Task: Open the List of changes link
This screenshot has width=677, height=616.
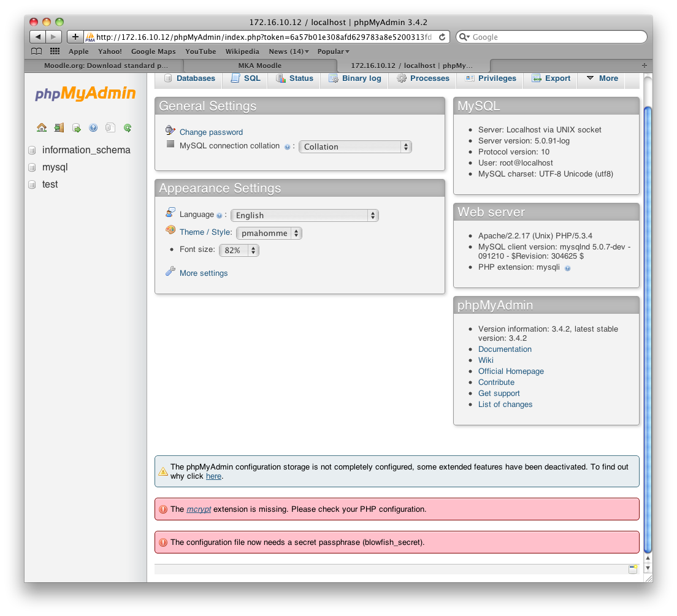Action: 505,405
